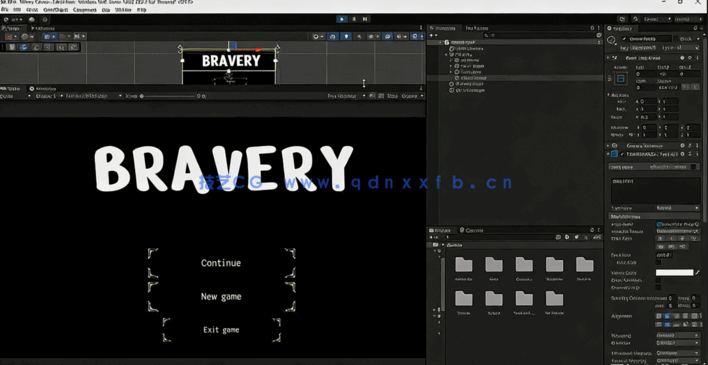Open the Scene Gizmos menu icon
This screenshot has width=708, height=365.
(x=416, y=37)
